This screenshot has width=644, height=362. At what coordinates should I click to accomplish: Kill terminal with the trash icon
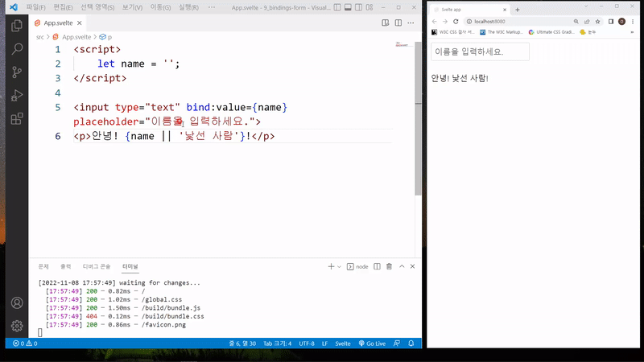(389, 266)
